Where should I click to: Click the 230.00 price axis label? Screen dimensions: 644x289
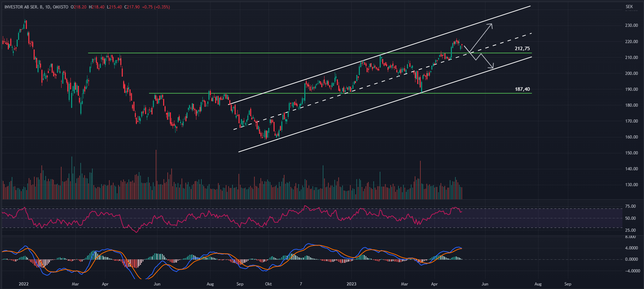pos(631,26)
